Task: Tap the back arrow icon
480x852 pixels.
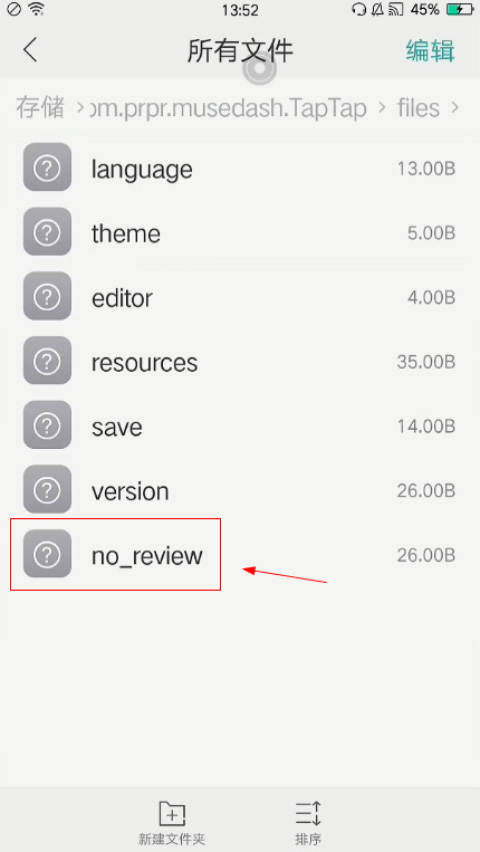Action: click(30, 50)
